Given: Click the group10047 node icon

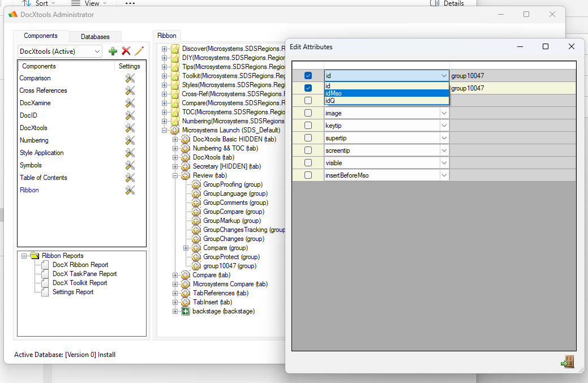Looking at the screenshot, I should [196, 266].
